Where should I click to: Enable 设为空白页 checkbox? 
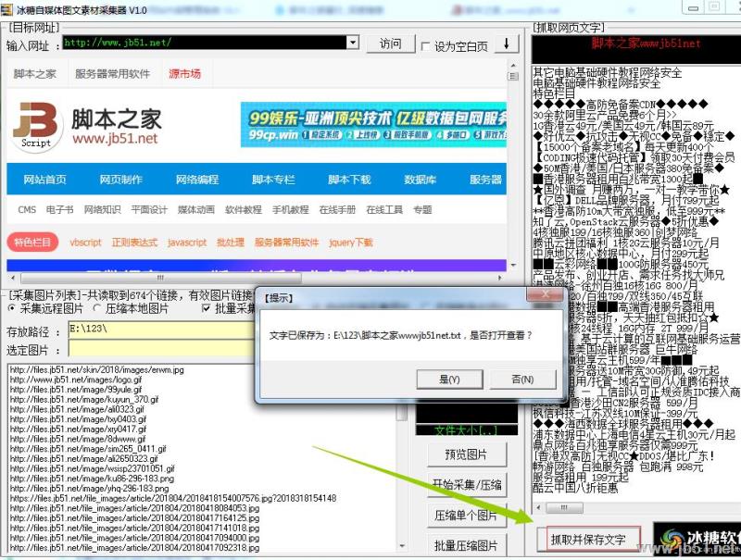coord(425,46)
